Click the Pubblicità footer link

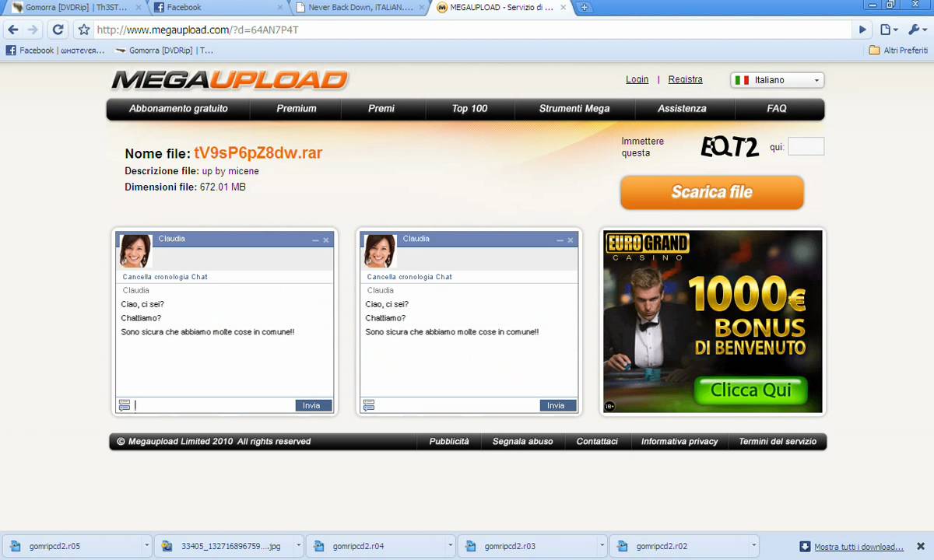(x=449, y=442)
